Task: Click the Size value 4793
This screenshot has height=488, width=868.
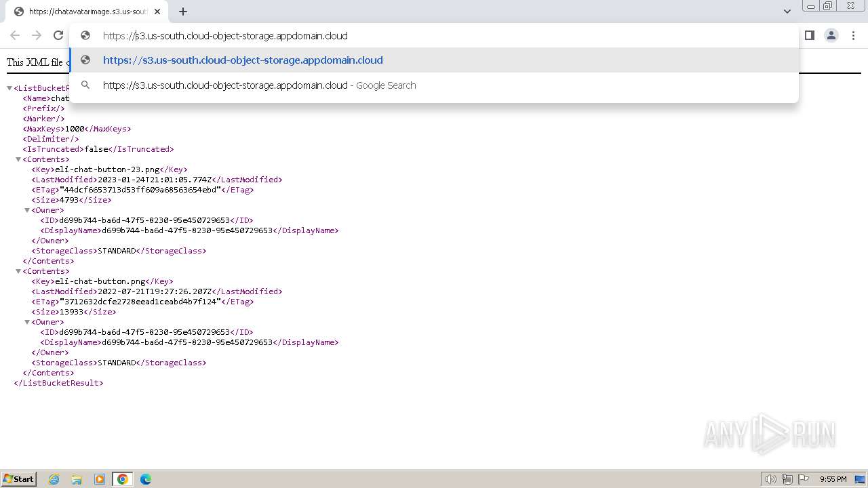Action: tap(70, 200)
